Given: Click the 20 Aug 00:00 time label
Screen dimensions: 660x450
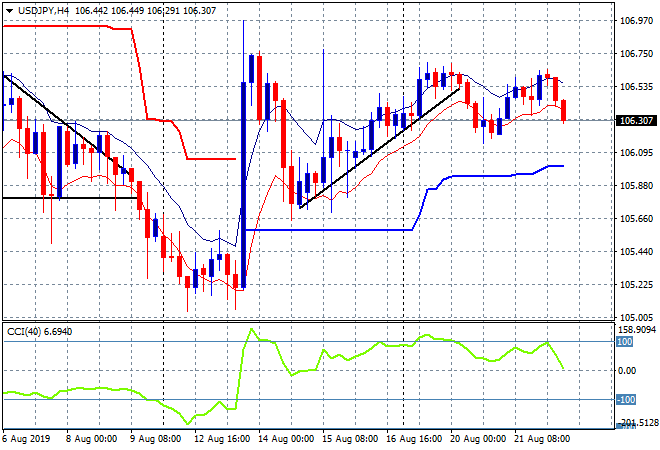Looking at the screenshot, I should [478, 439].
